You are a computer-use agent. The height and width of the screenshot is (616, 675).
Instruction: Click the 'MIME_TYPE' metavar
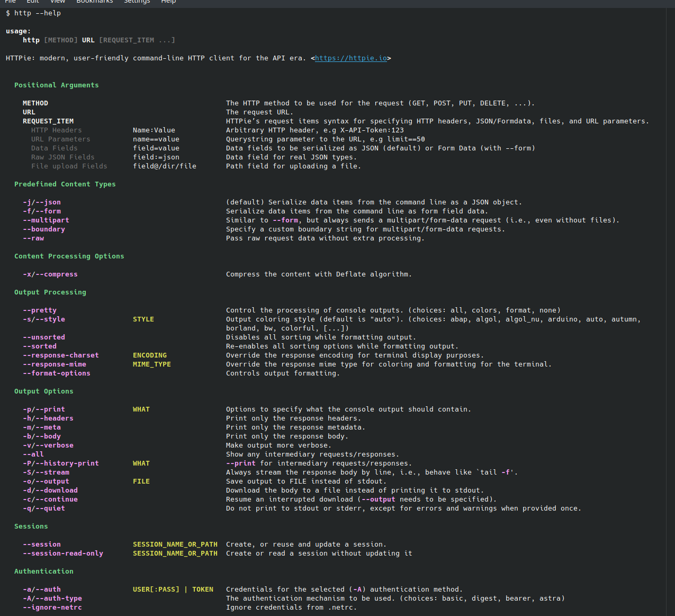(152, 364)
